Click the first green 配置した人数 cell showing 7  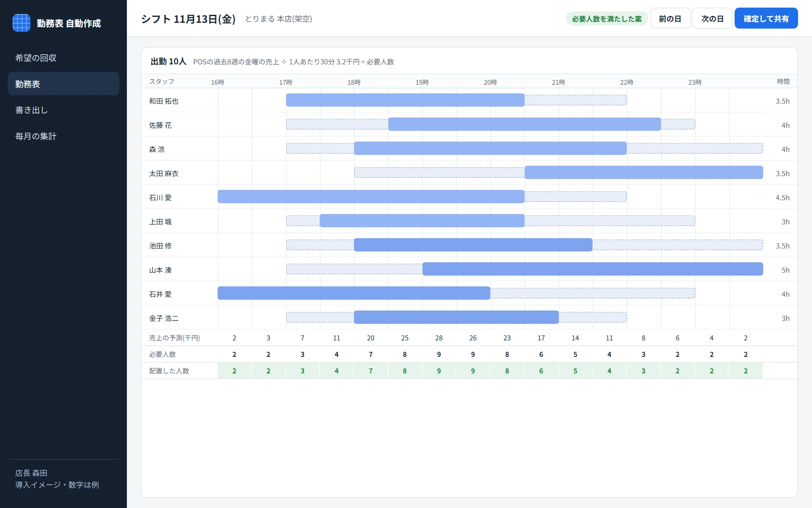[x=370, y=371]
